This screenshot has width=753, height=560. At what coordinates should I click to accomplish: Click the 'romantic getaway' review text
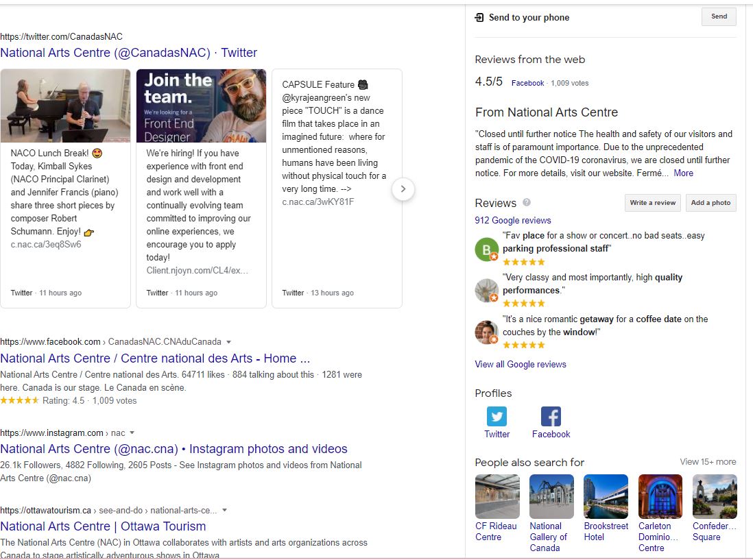pyautogui.click(x=605, y=326)
